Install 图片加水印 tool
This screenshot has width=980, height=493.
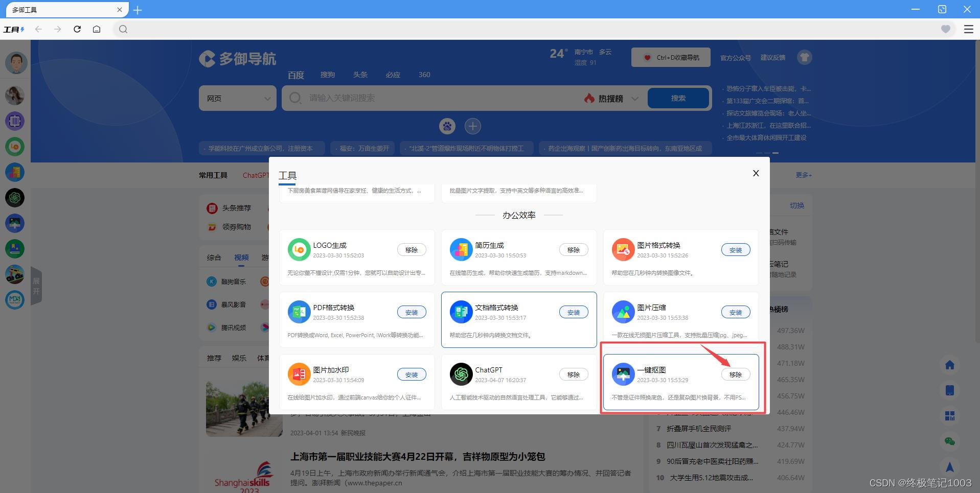(412, 374)
